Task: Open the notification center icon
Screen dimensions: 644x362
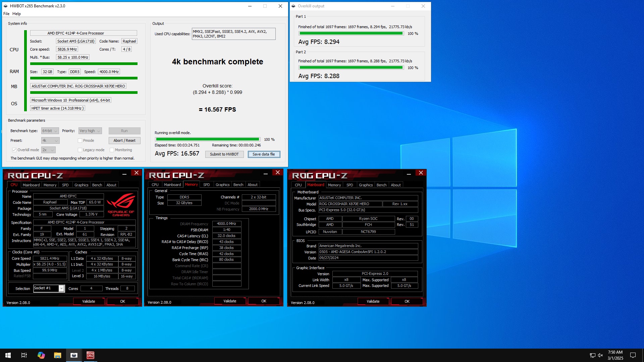Action: [x=633, y=355]
